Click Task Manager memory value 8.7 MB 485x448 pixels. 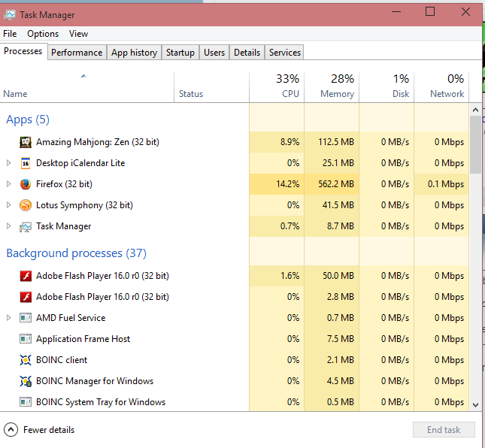(340, 226)
